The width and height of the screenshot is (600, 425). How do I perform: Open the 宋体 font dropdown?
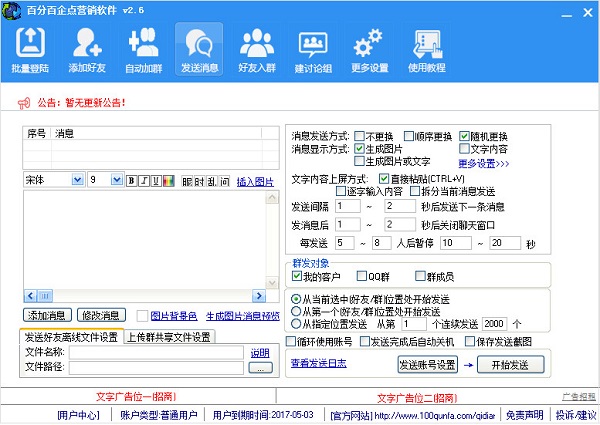78,179
